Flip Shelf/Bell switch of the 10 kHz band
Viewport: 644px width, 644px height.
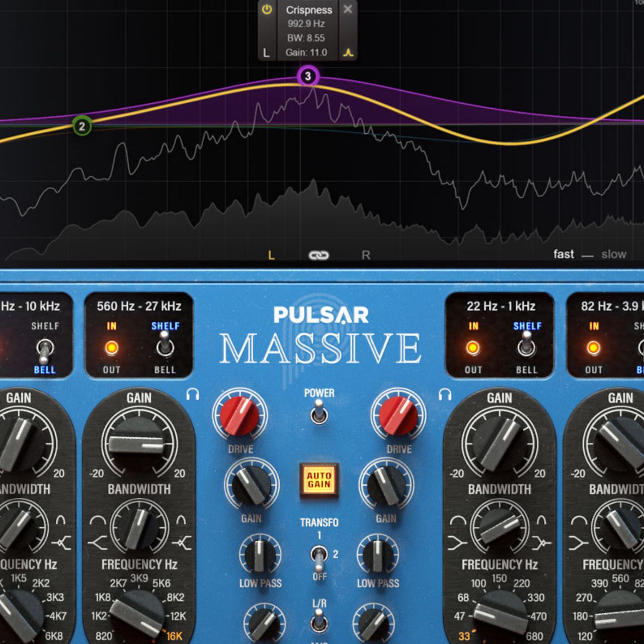(x=45, y=350)
